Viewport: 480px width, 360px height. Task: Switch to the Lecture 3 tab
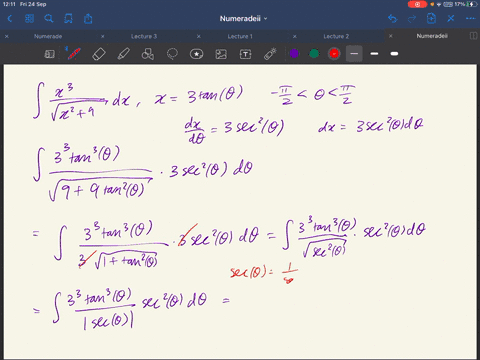[x=144, y=36]
